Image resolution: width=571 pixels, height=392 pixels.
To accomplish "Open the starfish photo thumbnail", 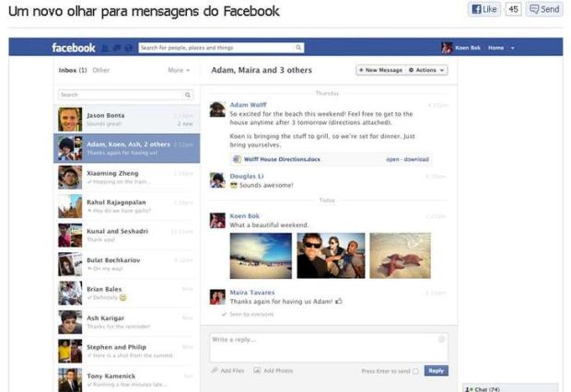I will tap(401, 256).
